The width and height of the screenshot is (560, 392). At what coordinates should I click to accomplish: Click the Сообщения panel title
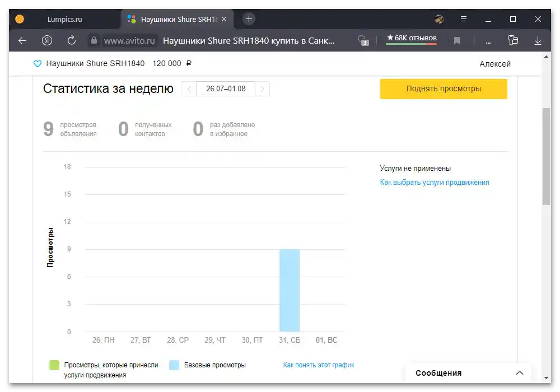438,373
